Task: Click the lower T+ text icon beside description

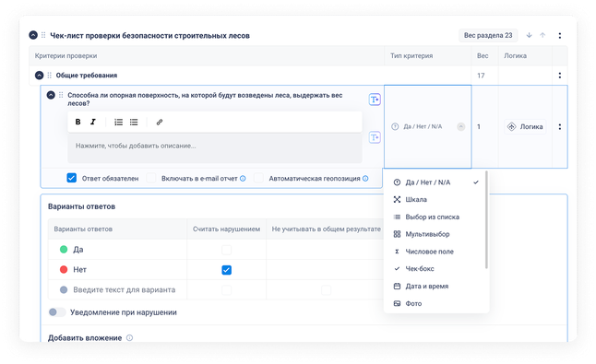Action: coord(375,137)
